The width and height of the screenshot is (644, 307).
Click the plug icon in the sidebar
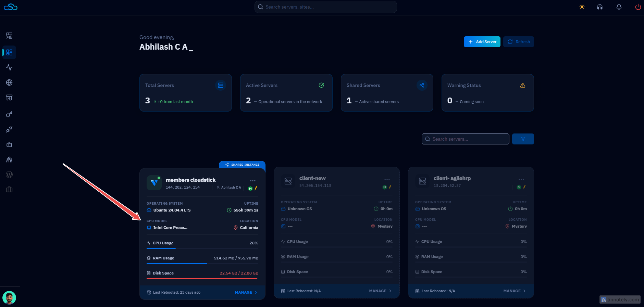pos(9,129)
